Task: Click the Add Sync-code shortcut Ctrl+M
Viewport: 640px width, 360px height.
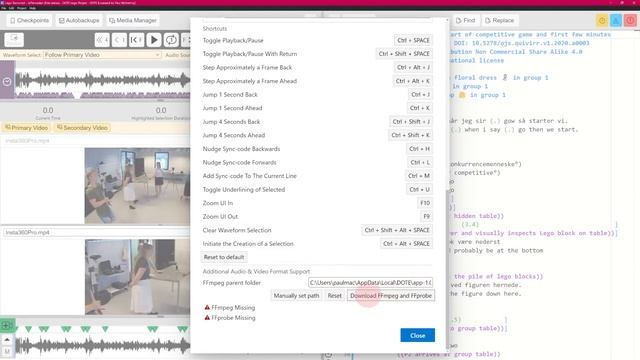Action: 418,176
